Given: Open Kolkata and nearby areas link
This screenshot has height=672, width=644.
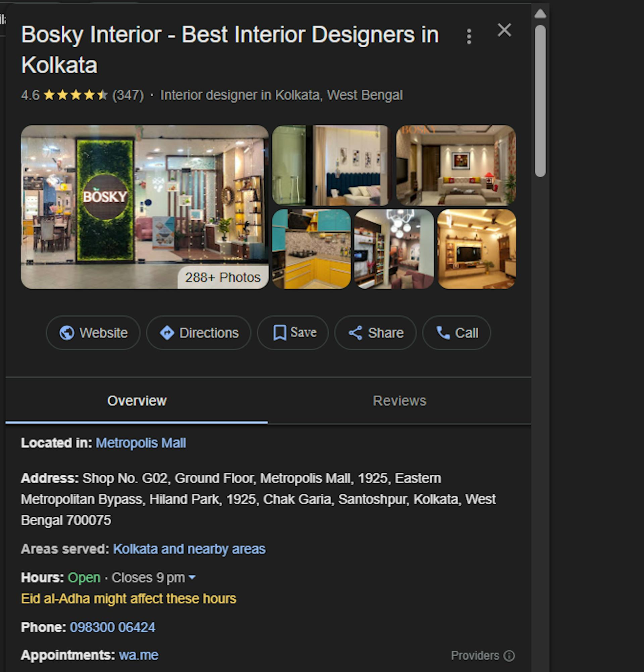Looking at the screenshot, I should (189, 549).
